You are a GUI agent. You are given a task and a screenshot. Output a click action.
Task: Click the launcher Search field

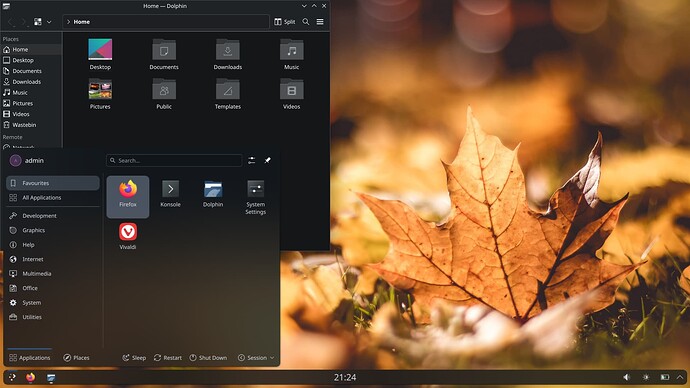pyautogui.click(x=174, y=161)
